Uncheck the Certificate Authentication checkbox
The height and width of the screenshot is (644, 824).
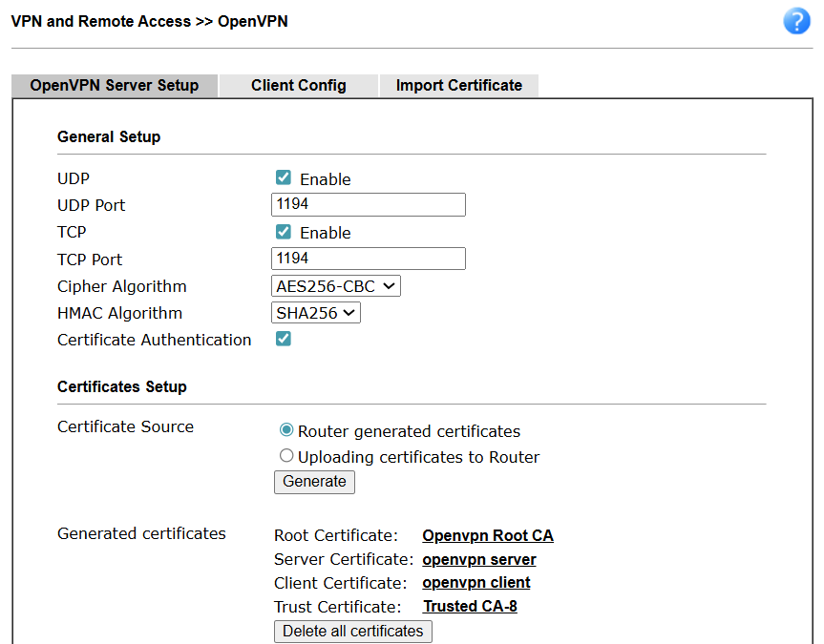point(284,339)
